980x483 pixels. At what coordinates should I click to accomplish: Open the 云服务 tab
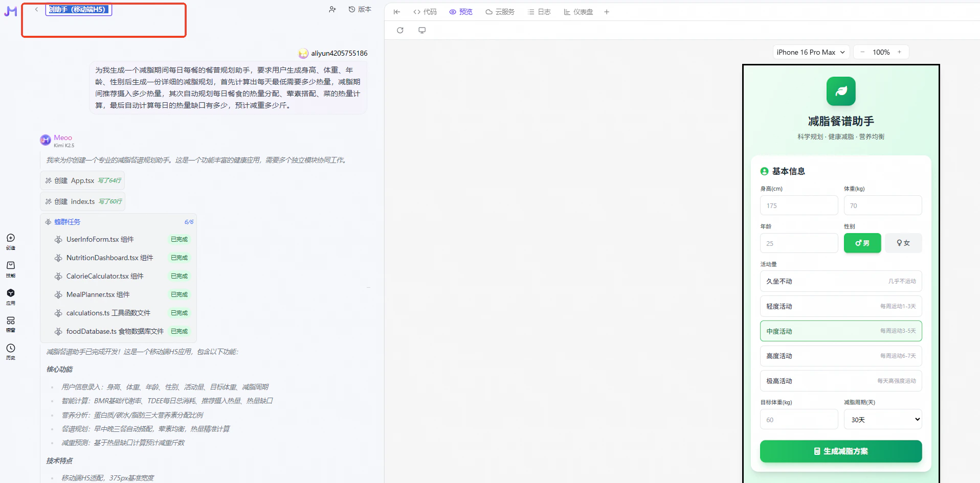point(500,12)
